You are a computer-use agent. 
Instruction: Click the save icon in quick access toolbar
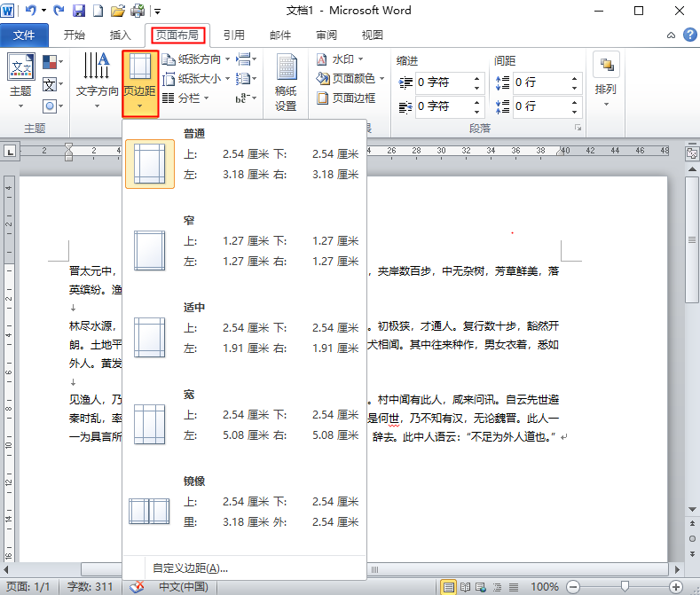[78, 12]
